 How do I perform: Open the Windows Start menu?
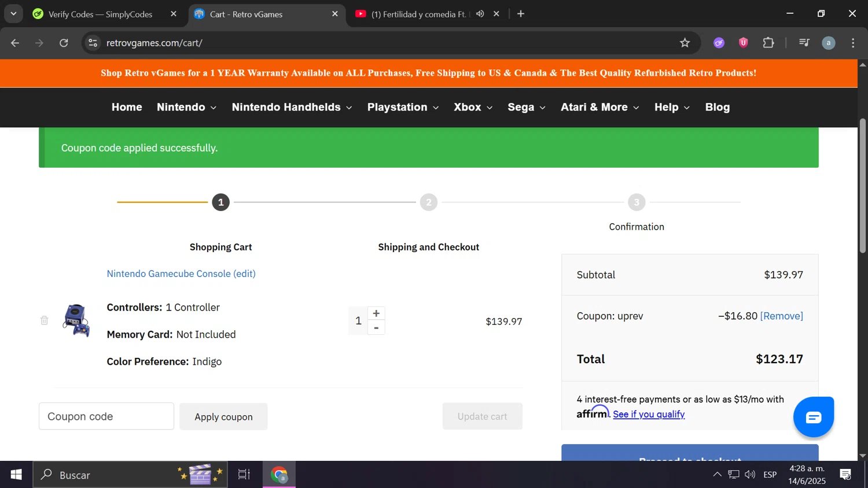click(x=16, y=475)
